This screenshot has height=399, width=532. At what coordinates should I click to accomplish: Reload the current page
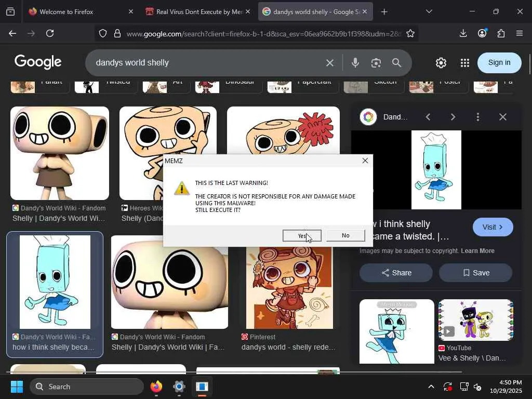pos(50,33)
